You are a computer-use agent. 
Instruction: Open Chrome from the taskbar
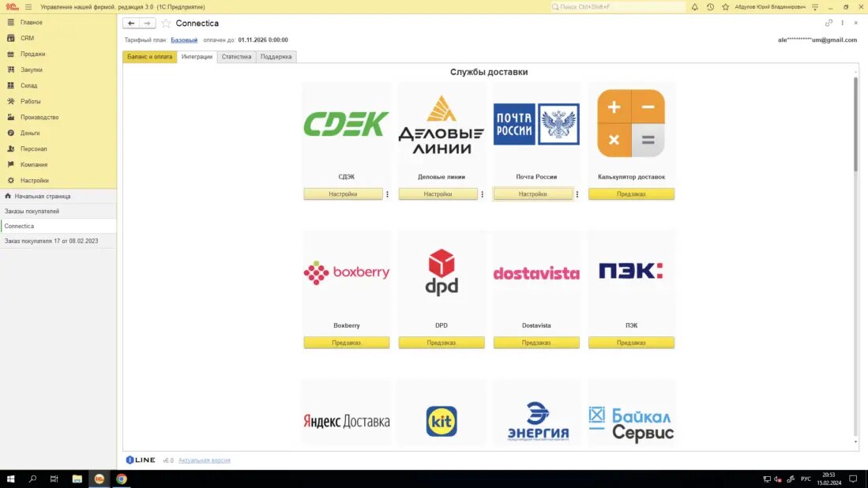[121, 479]
